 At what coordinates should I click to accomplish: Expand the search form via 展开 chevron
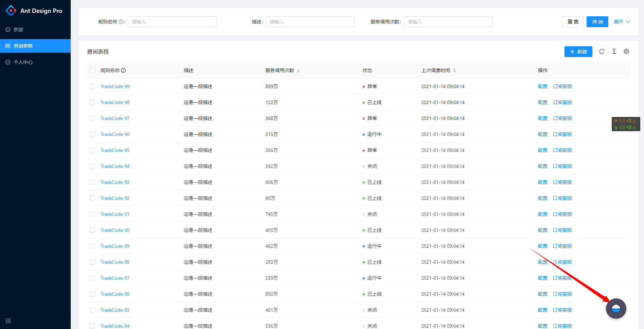tap(622, 21)
